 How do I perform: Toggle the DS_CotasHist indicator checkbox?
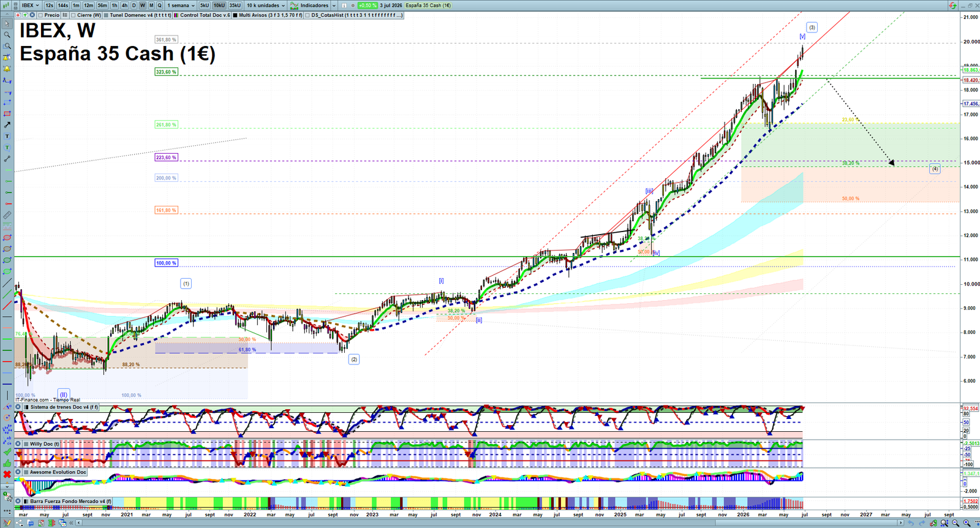308,15
